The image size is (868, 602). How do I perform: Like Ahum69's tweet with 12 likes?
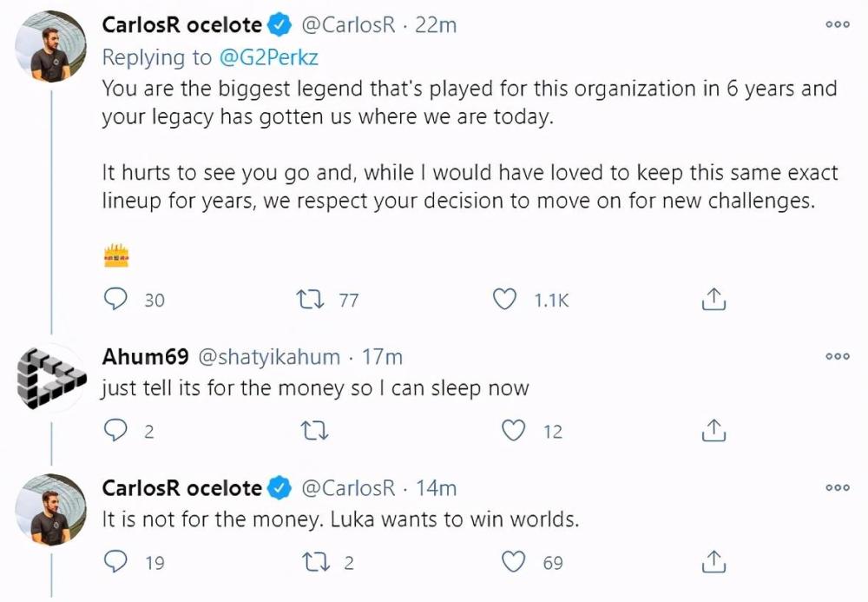pyautogui.click(x=513, y=430)
